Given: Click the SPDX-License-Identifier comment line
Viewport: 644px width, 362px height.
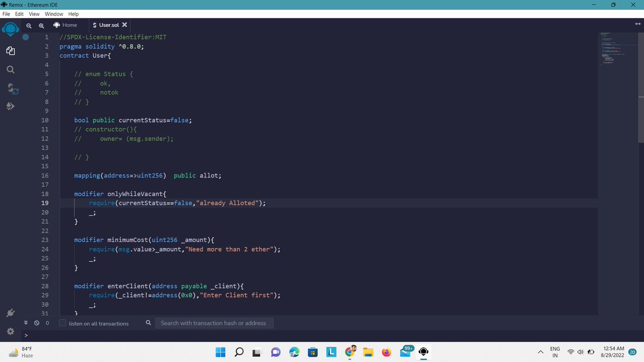Looking at the screenshot, I should (x=113, y=37).
